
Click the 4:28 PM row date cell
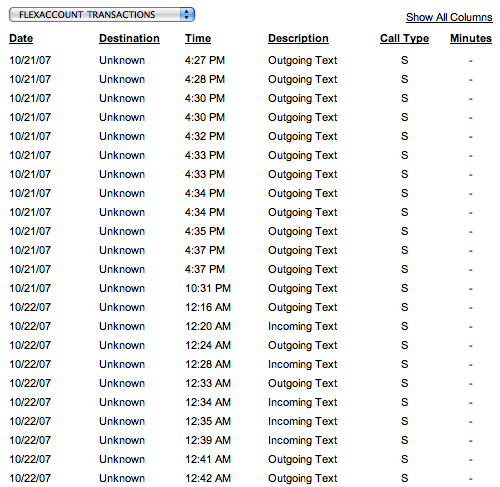(30, 79)
